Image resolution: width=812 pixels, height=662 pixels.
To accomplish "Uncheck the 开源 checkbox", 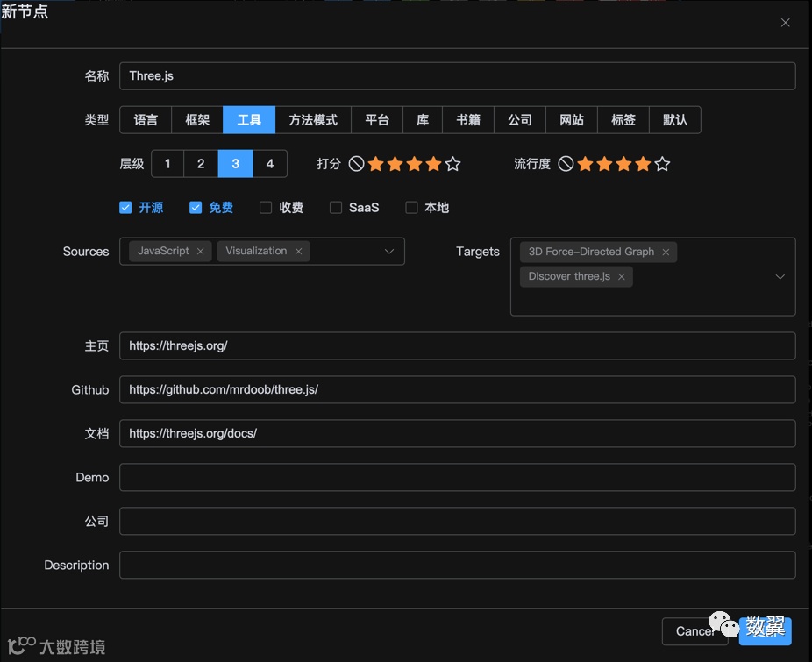I will pyautogui.click(x=125, y=208).
